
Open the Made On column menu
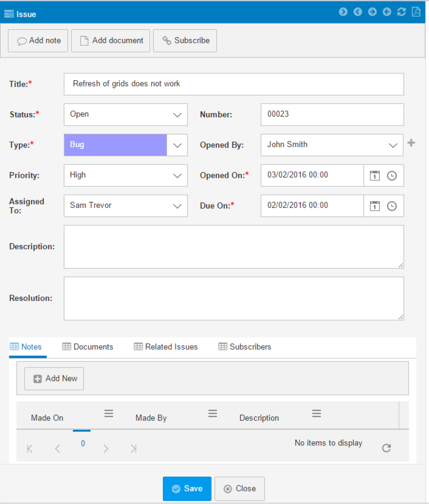[109, 413]
